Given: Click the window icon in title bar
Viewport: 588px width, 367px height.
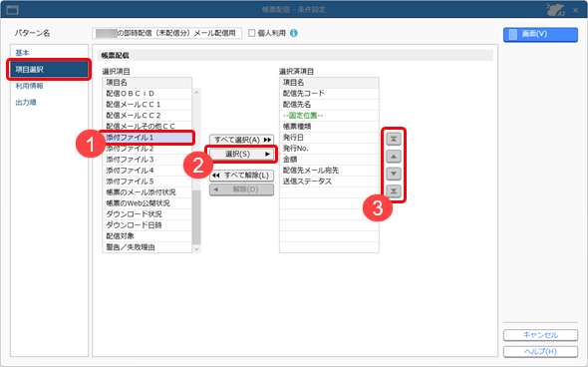Looking at the screenshot, I should pos(12,10).
